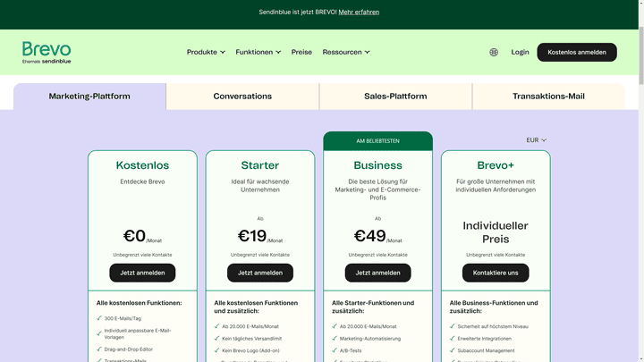This screenshot has height=362, width=644.
Task: Click the checkmark next to Subaccount Management
Action: [x=453, y=350]
